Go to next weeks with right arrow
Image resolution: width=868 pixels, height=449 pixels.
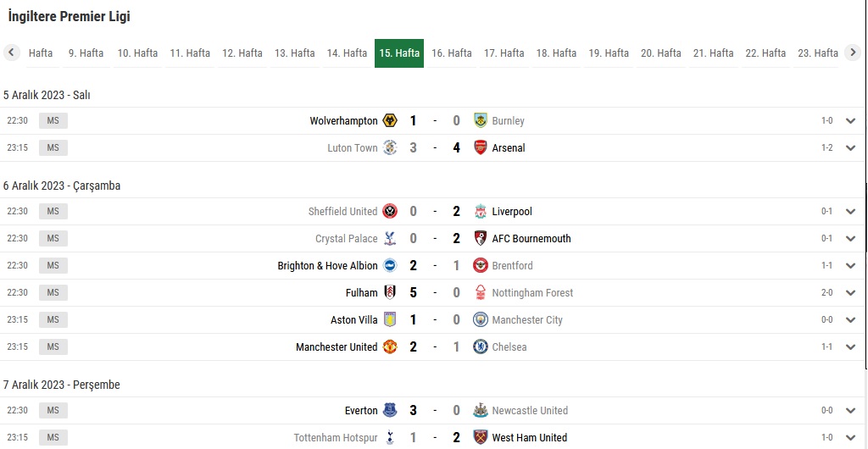click(x=853, y=53)
